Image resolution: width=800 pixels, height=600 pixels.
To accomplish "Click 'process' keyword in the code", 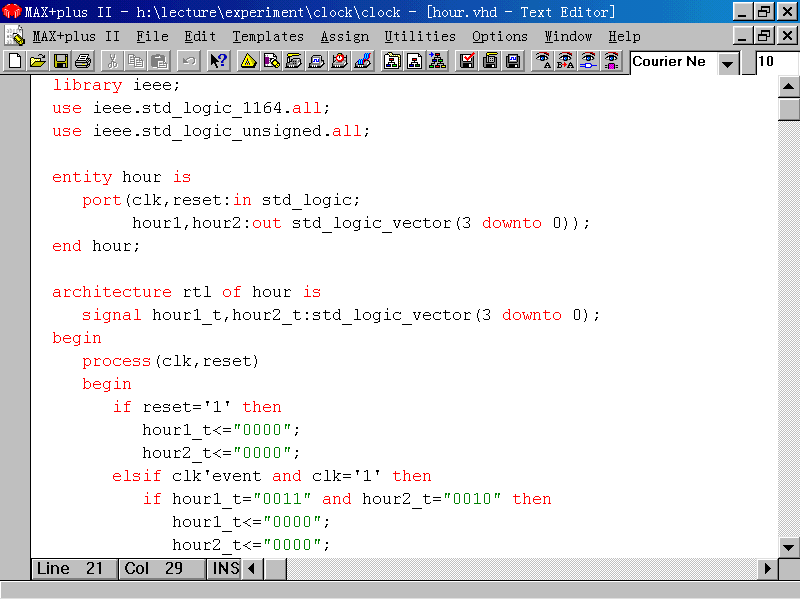I will click(117, 361).
